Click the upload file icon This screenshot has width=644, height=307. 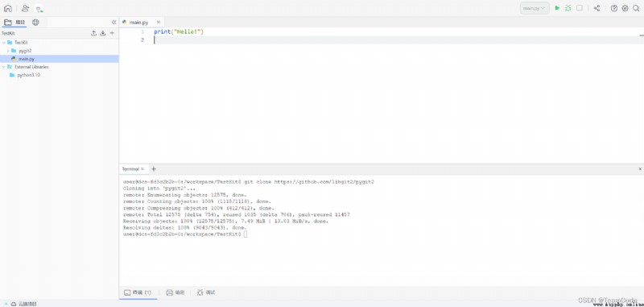pyautogui.click(x=93, y=33)
